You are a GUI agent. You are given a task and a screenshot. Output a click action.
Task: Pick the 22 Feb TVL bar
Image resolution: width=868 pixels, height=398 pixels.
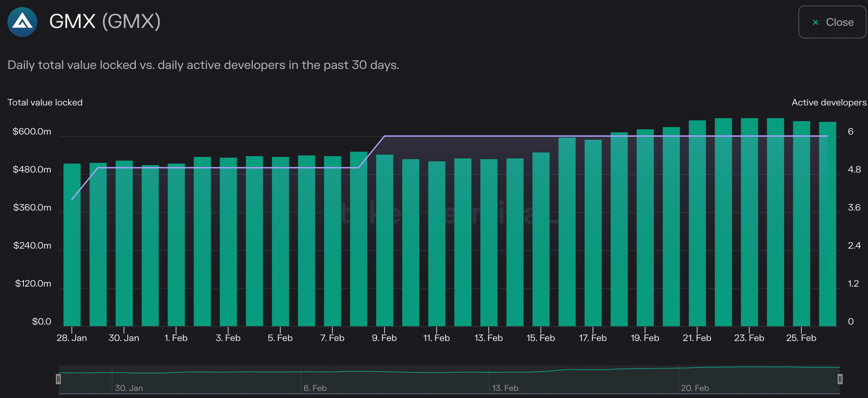pyautogui.click(x=723, y=222)
